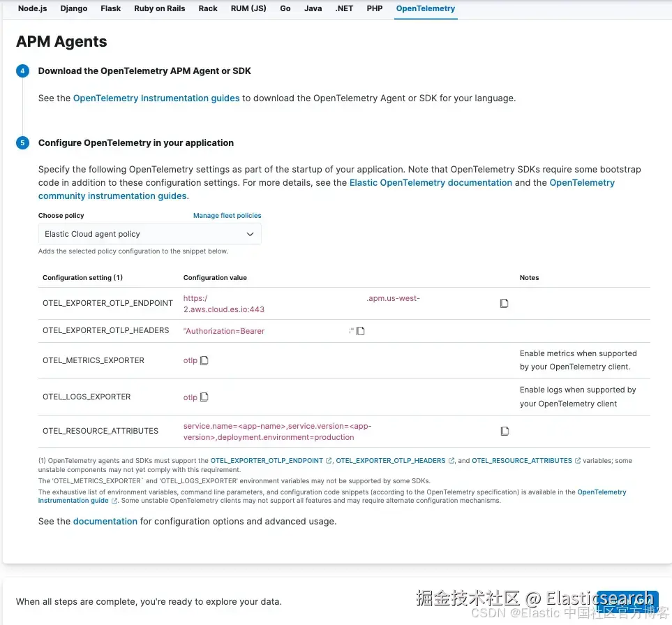Click OTEL_LOGS_EXPORTER setting name

click(x=87, y=397)
